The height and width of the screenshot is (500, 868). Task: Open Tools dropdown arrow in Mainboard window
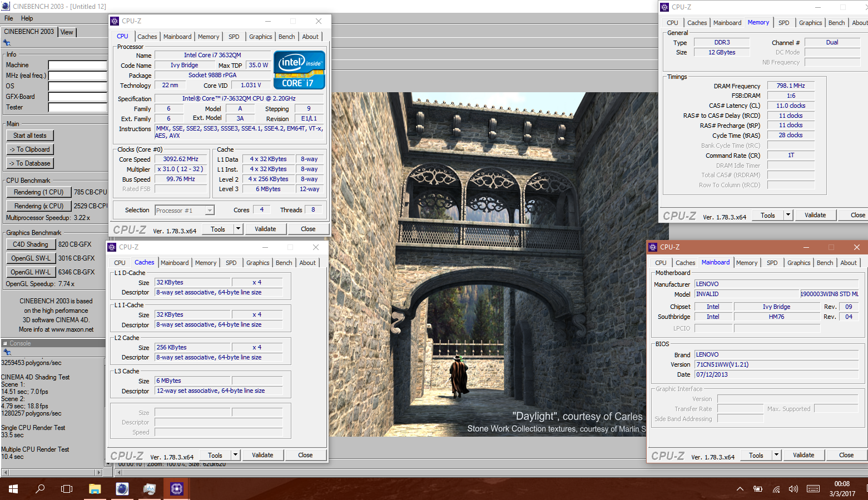click(x=776, y=455)
